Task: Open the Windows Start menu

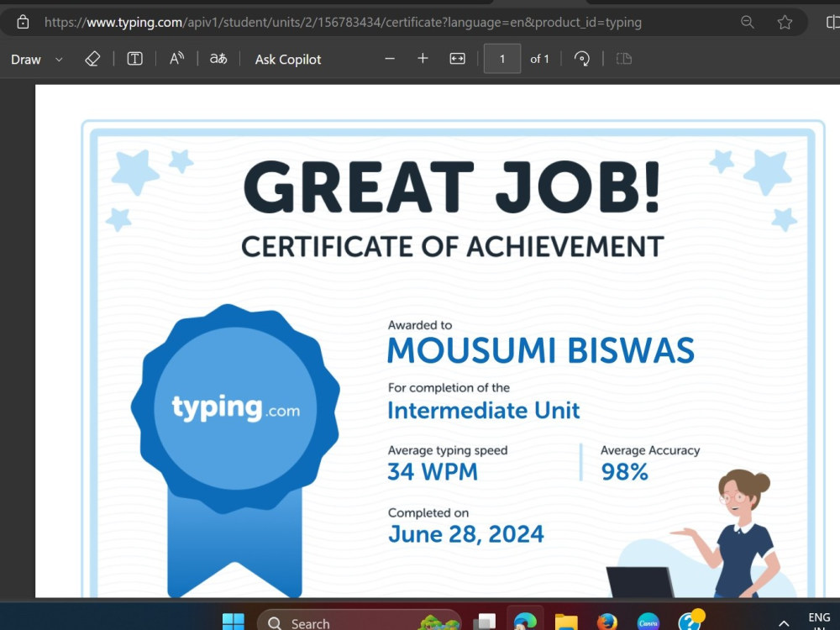Action: pyautogui.click(x=233, y=622)
